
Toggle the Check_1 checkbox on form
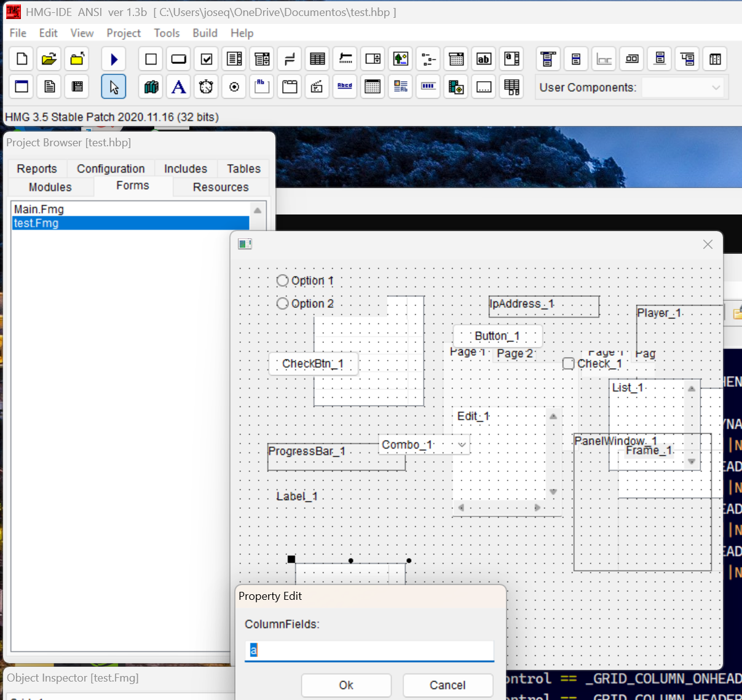[x=569, y=364]
